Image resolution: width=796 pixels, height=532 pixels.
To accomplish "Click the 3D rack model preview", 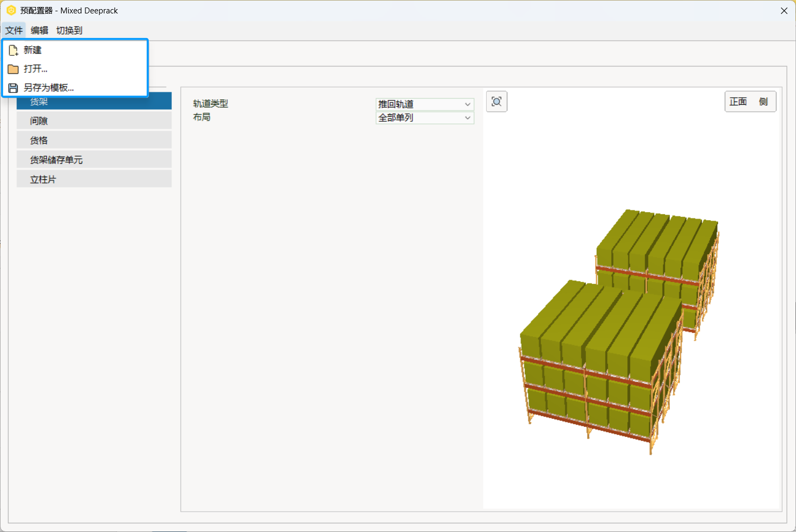I will (x=619, y=332).
